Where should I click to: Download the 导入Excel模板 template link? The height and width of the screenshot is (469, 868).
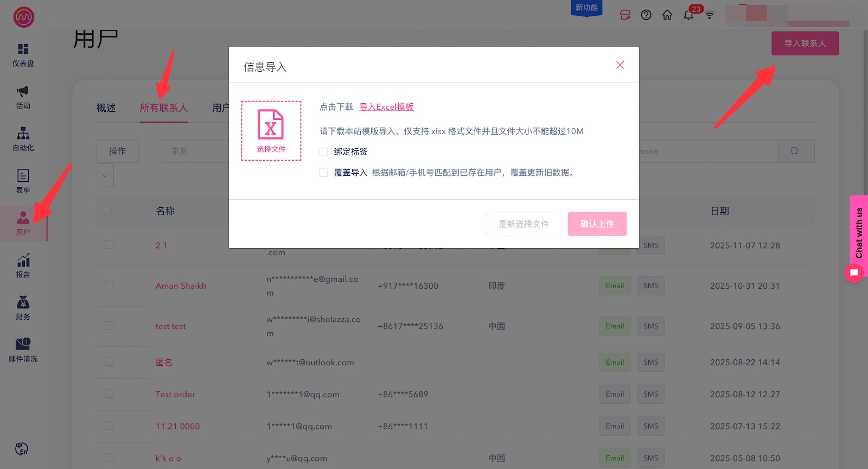pyautogui.click(x=386, y=107)
